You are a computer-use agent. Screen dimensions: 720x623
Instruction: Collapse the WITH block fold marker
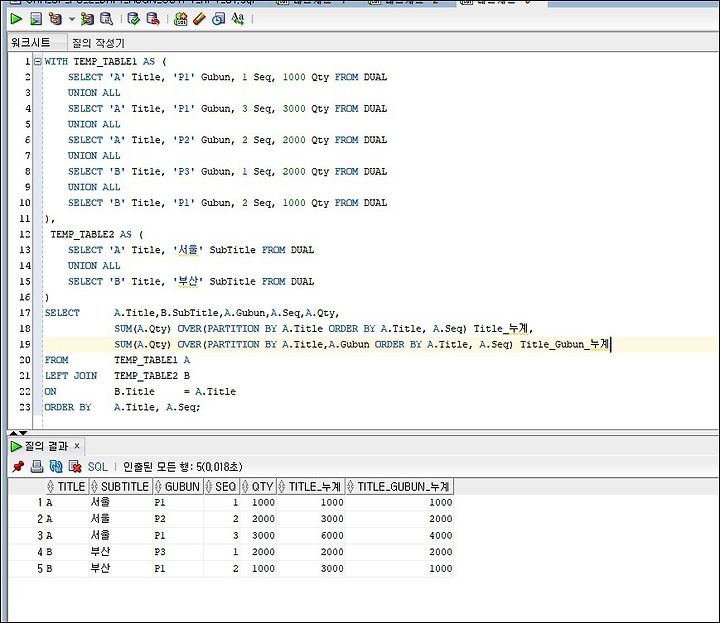pos(38,61)
